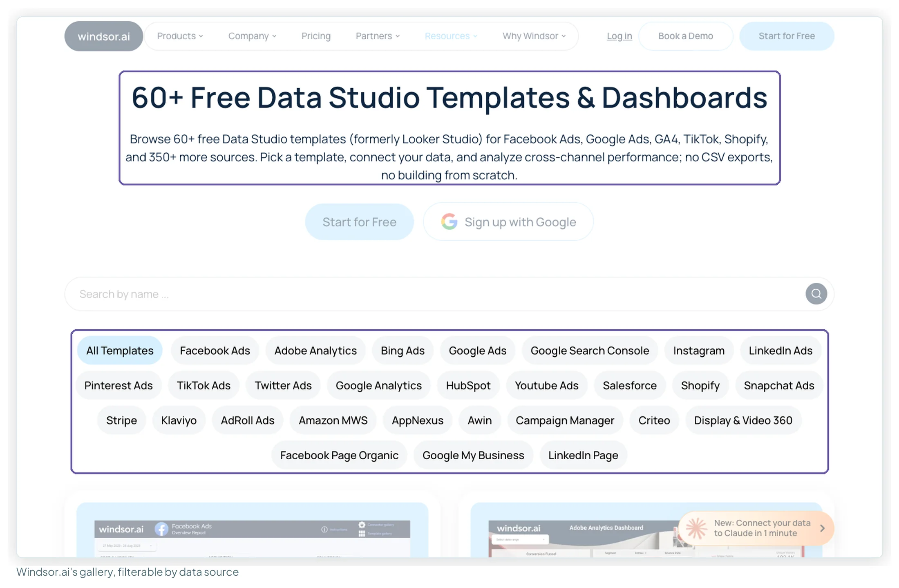Open the windsor.ai logo home link
Image resolution: width=899 pixels, height=588 pixels.
(104, 36)
